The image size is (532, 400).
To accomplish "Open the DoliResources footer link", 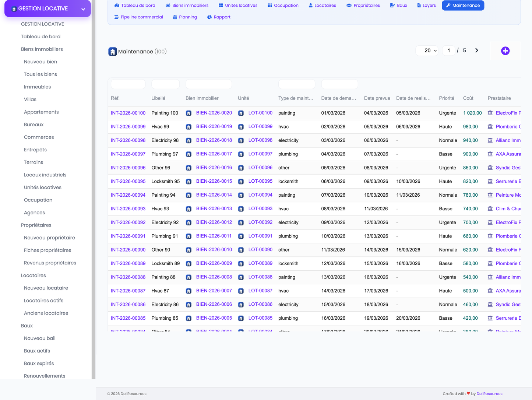I will click(x=489, y=394).
